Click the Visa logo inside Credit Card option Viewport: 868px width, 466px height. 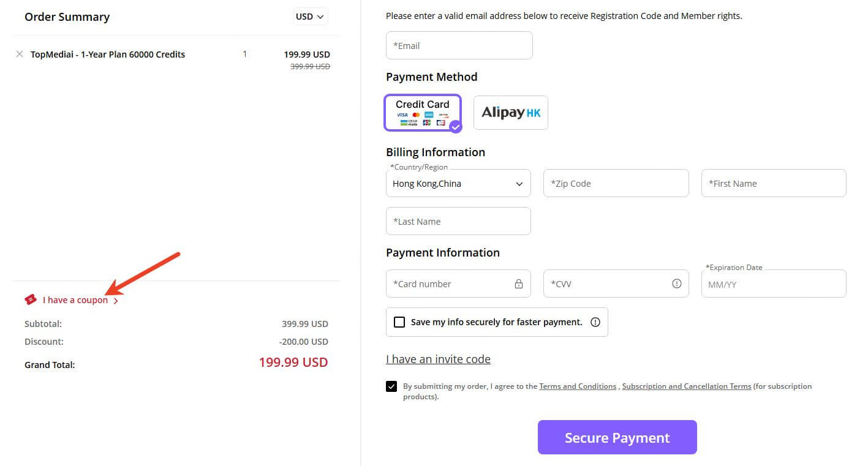tap(403, 115)
